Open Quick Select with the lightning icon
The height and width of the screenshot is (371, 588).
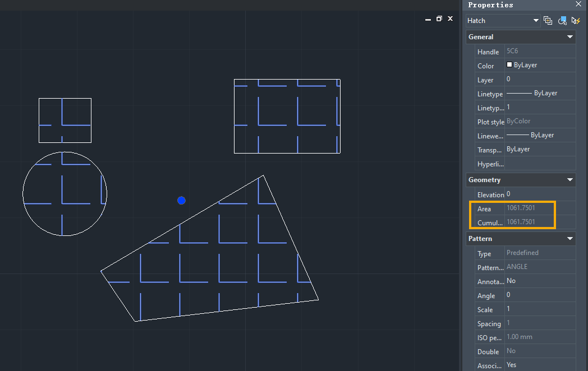click(576, 21)
